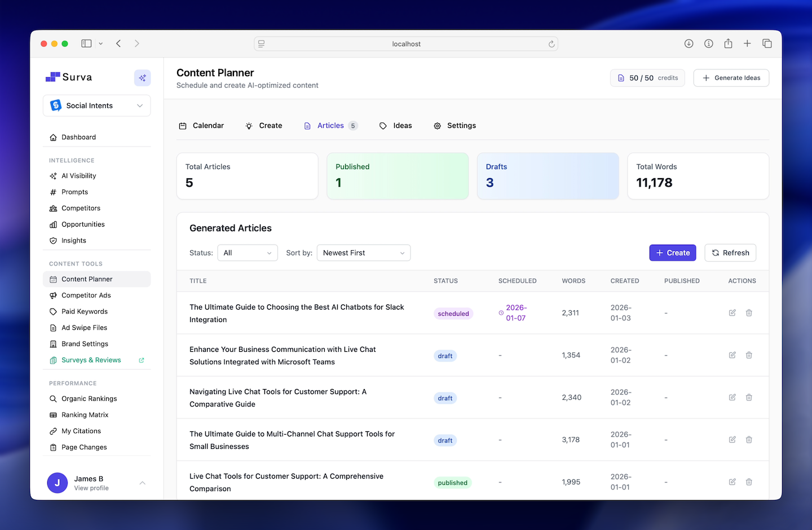Open the Newest First sort dropdown
812x530 pixels.
(x=363, y=253)
